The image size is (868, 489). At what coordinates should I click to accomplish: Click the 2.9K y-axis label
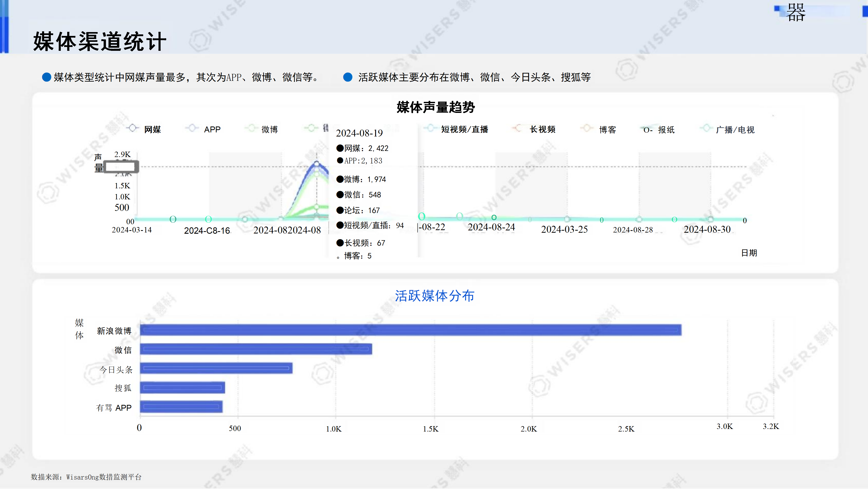[122, 155]
